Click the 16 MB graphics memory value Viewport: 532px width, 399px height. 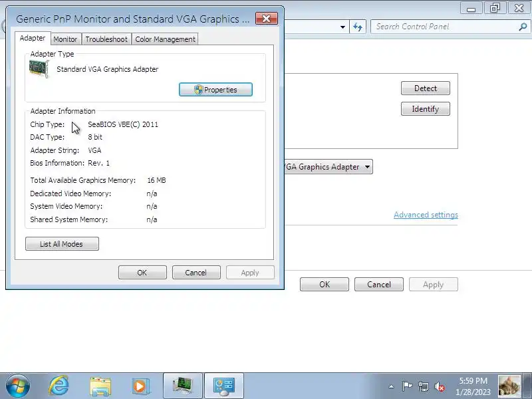coord(156,180)
